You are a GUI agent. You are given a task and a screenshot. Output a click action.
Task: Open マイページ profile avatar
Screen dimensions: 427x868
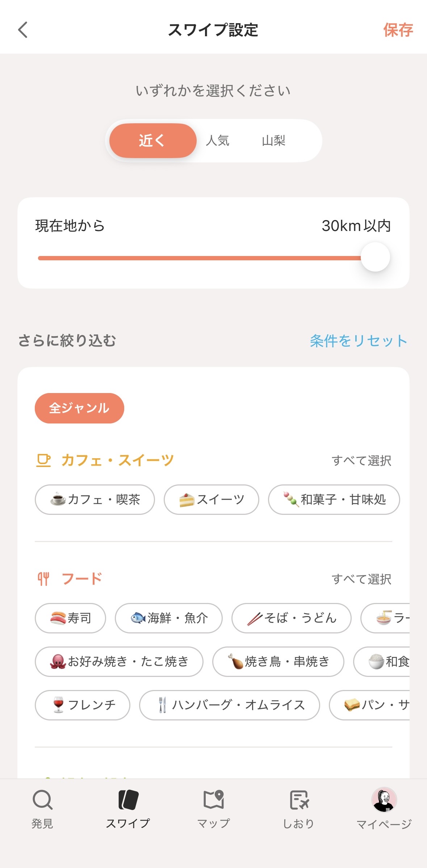point(384,800)
